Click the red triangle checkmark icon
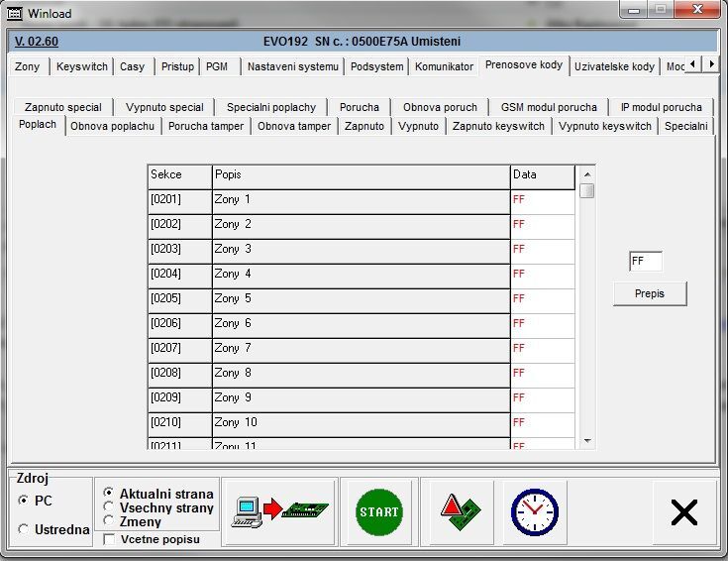728x561 pixels. (460, 511)
